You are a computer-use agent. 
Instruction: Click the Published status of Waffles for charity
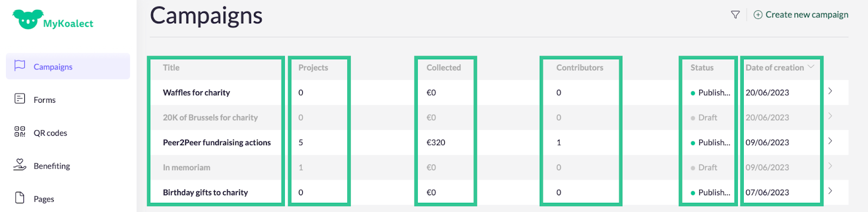711,92
